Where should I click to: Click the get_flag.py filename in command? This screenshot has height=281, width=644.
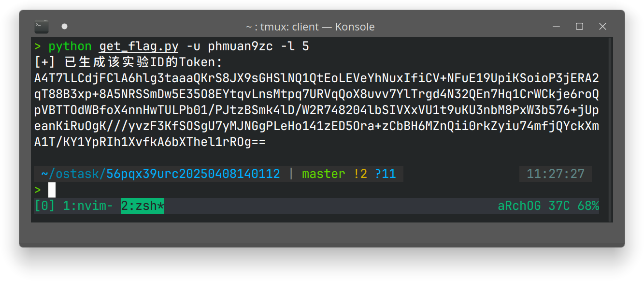(139, 46)
